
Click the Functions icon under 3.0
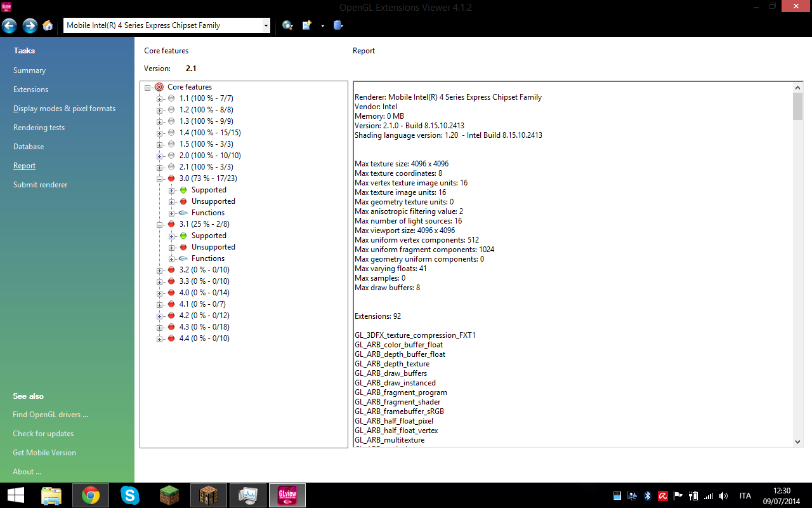pyautogui.click(x=183, y=213)
